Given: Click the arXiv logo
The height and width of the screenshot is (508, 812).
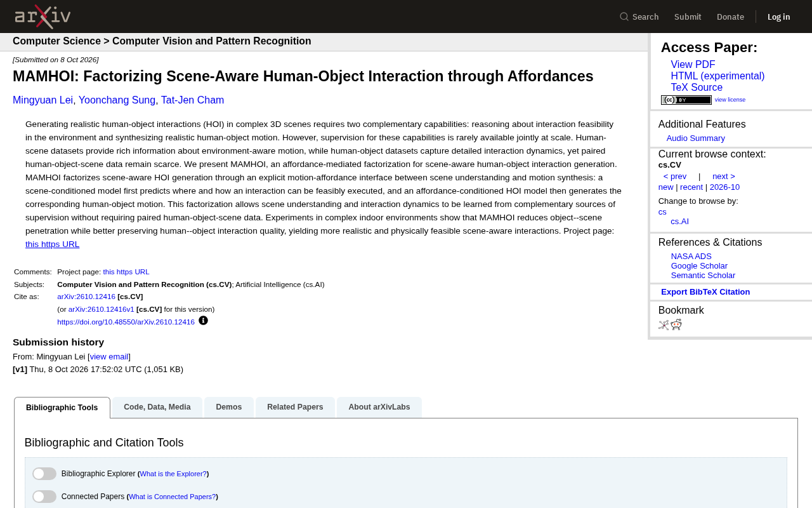Looking at the screenshot, I should click(x=43, y=17).
